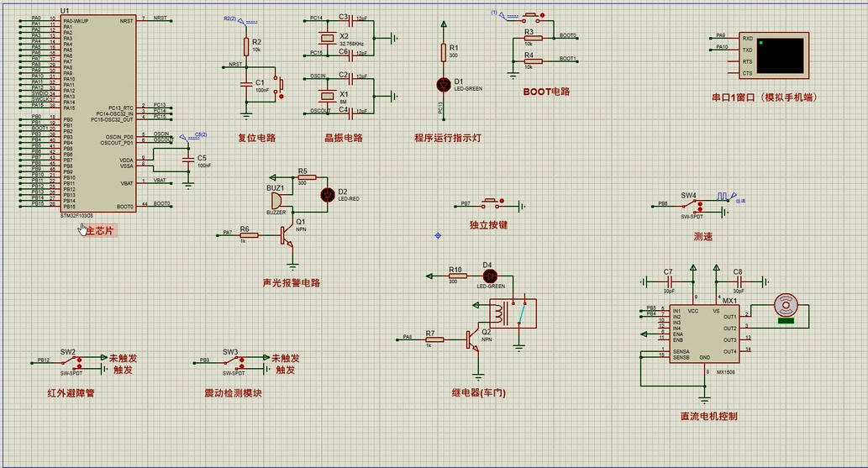Image resolution: width=868 pixels, height=468 pixels.
Task: Select capacitor C4 near OSCOUT
Action: click(x=351, y=113)
